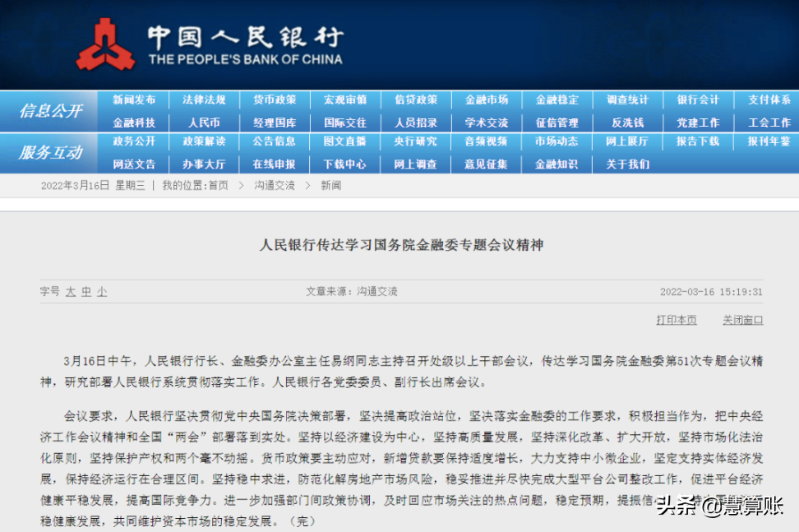
Task: Set font size to 中
Action: pos(86,291)
